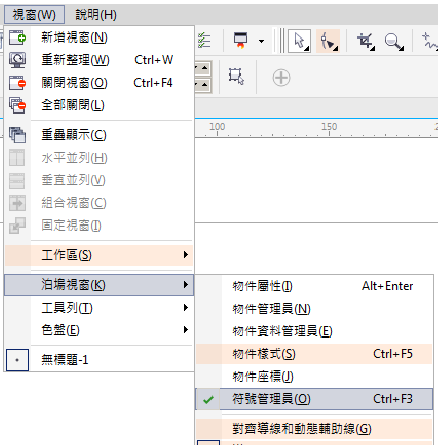Open 物件座標(J) docker
Viewport: 438px width, 445px height.
coord(314,377)
